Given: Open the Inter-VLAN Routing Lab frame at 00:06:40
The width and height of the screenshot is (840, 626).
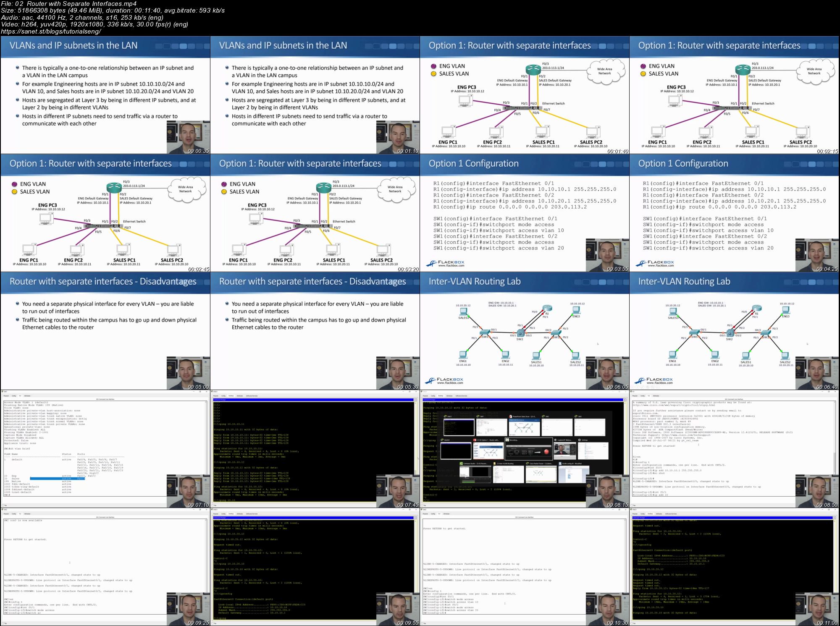Looking at the screenshot, I should [x=735, y=331].
